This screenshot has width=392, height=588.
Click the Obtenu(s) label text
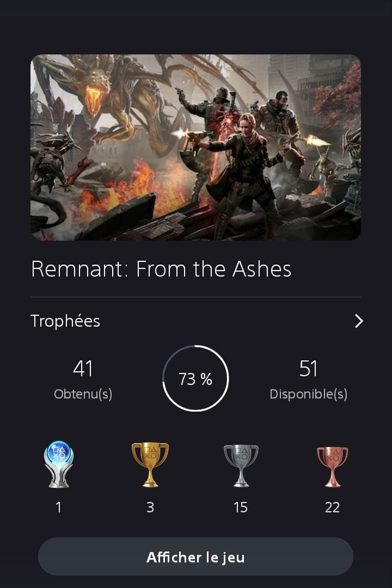(x=83, y=394)
